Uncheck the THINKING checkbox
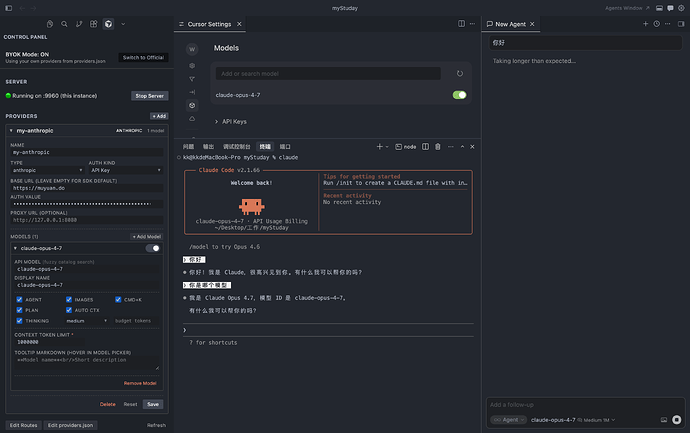The width and height of the screenshot is (690, 433). pos(19,320)
